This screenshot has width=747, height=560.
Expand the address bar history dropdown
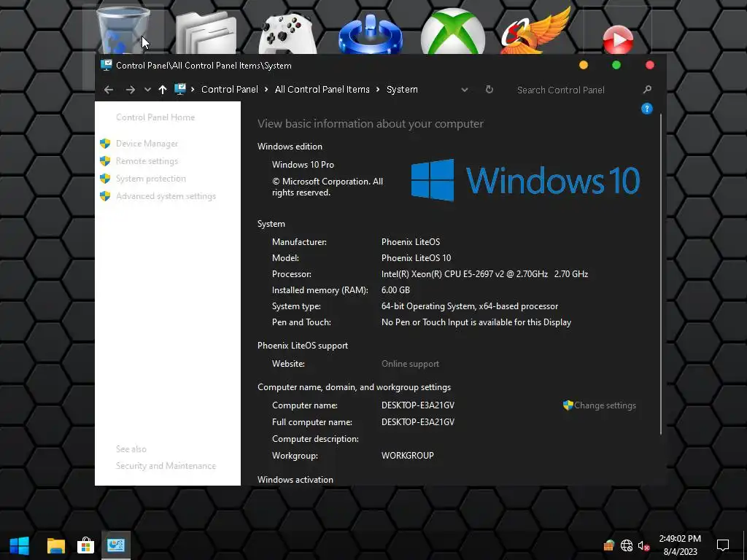point(465,90)
